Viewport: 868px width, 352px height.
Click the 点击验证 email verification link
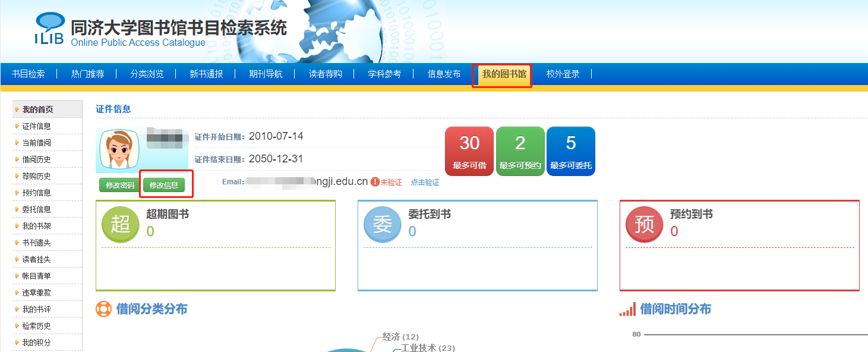[x=425, y=183]
